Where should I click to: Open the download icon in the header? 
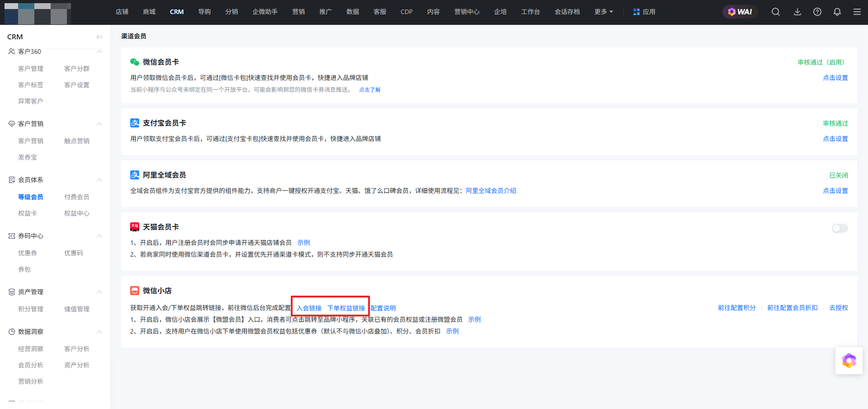[x=797, y=12]
